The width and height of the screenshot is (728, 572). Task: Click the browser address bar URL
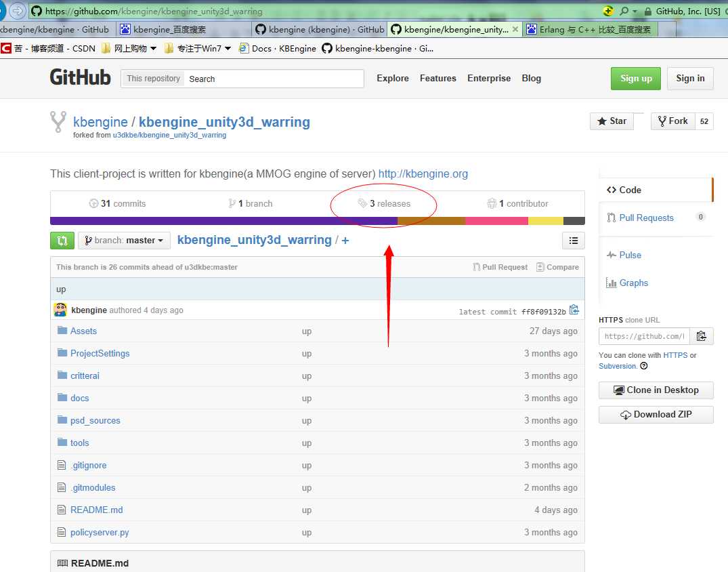(153, 11)
